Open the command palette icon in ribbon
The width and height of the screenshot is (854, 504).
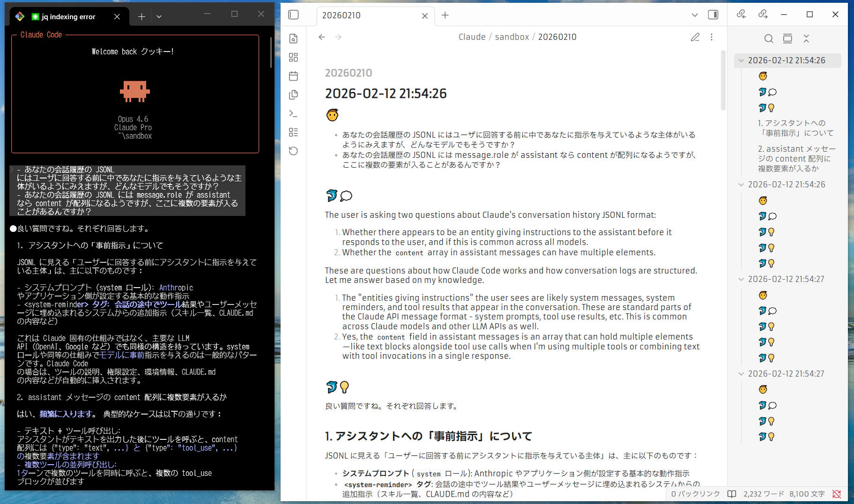[294, 113]
